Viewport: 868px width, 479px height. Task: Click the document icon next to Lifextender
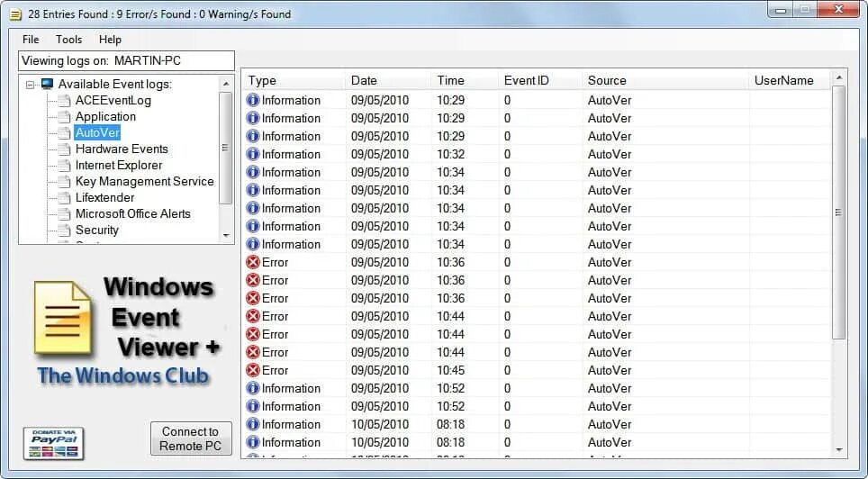[65, 198]
